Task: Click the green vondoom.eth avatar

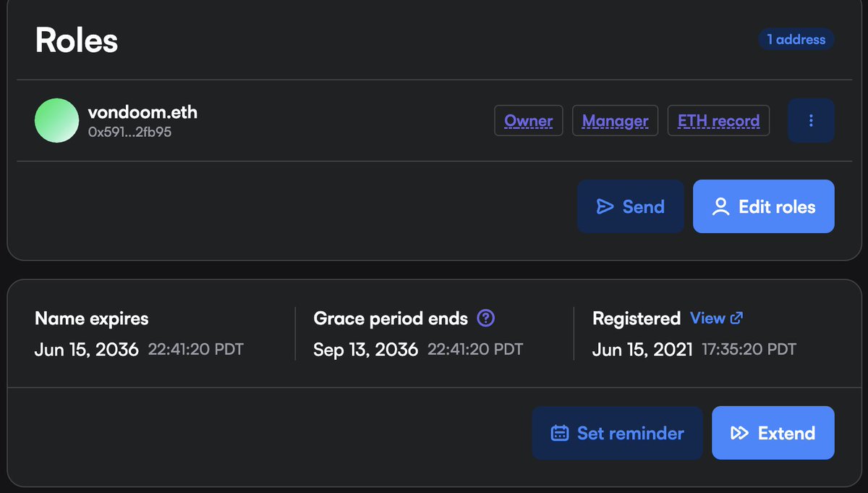Action: click(56, 121)
